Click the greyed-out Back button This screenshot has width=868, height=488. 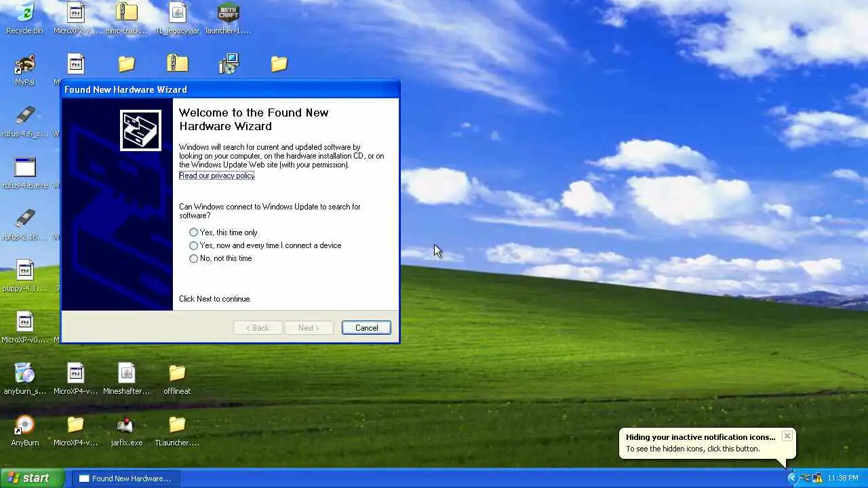coord(258,328)
